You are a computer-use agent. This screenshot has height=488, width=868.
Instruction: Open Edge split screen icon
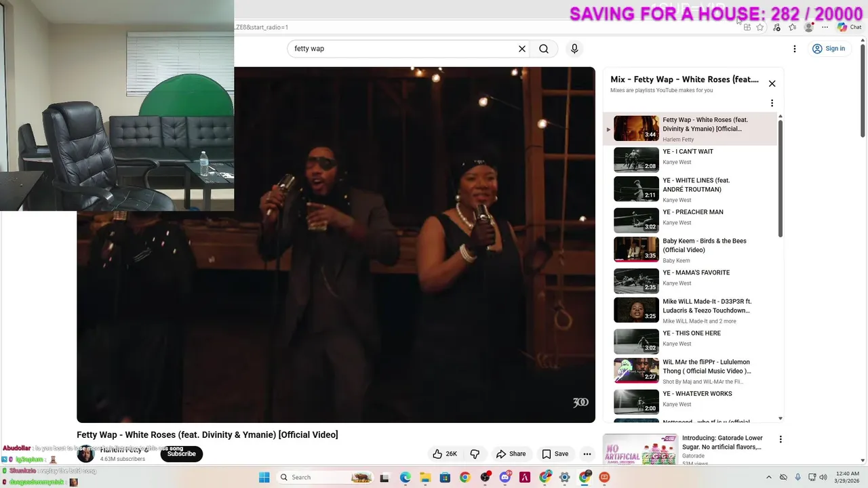(x=747, y=27)
